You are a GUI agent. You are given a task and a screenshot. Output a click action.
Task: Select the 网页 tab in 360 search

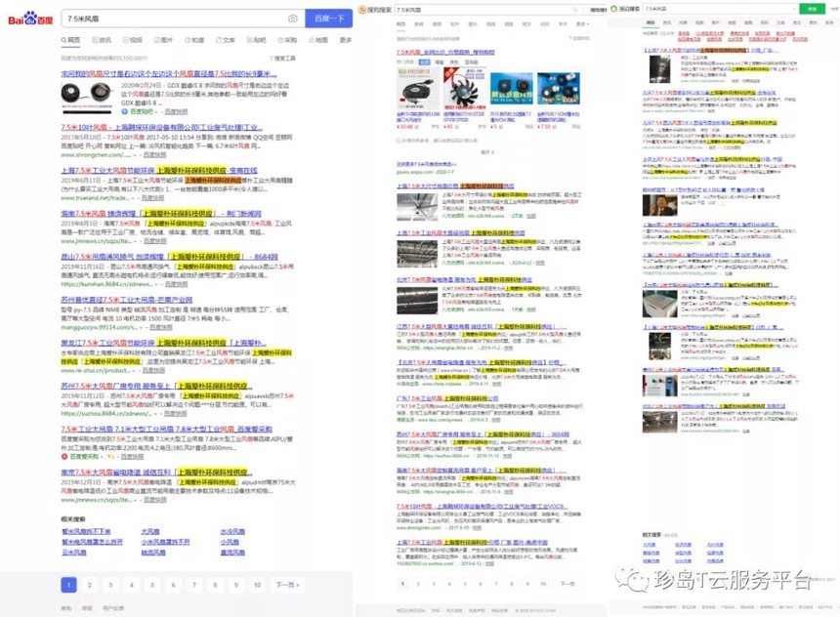(651, 23)
